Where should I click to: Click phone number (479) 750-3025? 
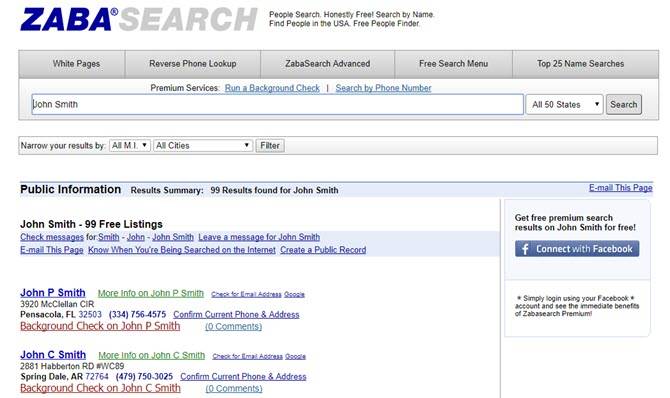[144, 376]
